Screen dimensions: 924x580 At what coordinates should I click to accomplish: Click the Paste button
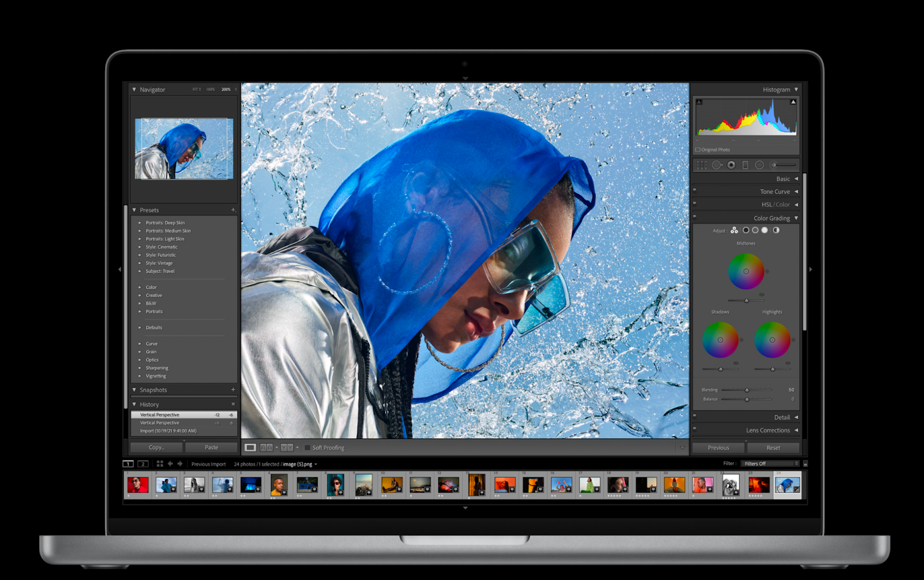point(211,447)
